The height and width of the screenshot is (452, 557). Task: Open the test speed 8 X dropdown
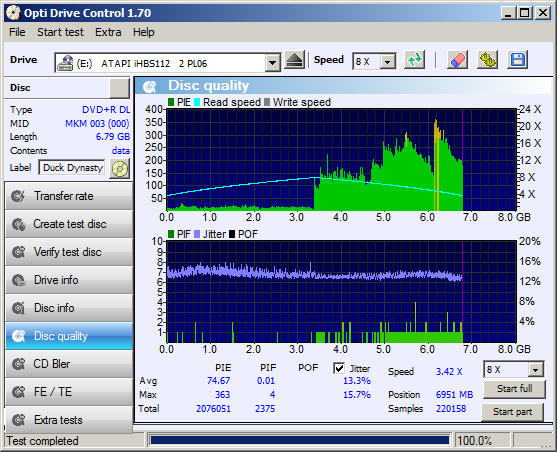coord(536,370)
